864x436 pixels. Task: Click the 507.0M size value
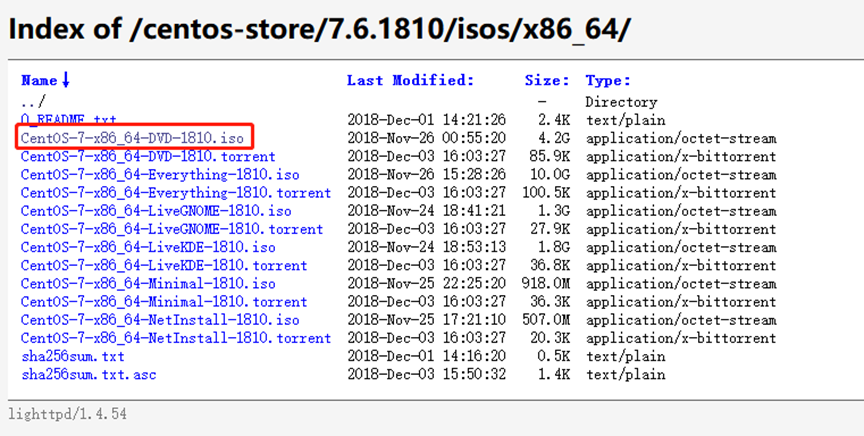point(546,320)
